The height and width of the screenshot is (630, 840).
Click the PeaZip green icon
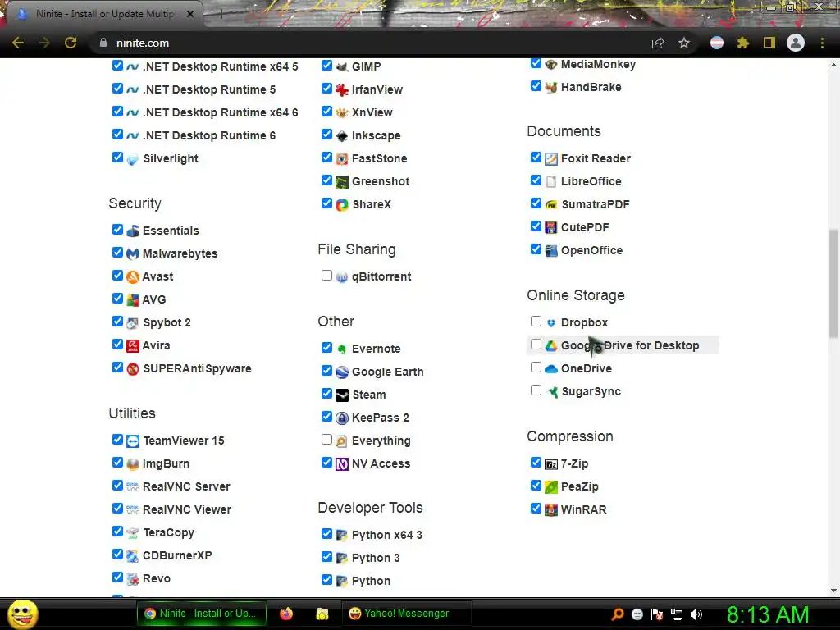pyautogui.click(x=550, y=487)
